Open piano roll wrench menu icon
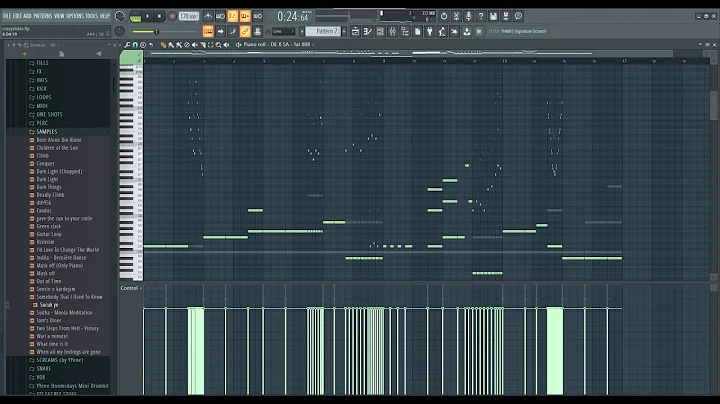 (127, 45)
